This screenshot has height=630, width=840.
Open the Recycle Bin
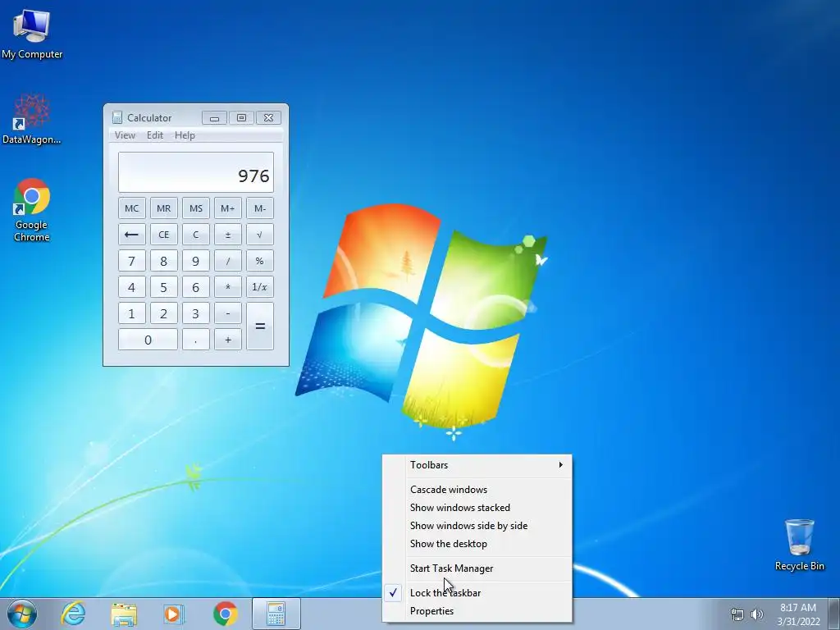pyautogui.click(x=799, y=545)
